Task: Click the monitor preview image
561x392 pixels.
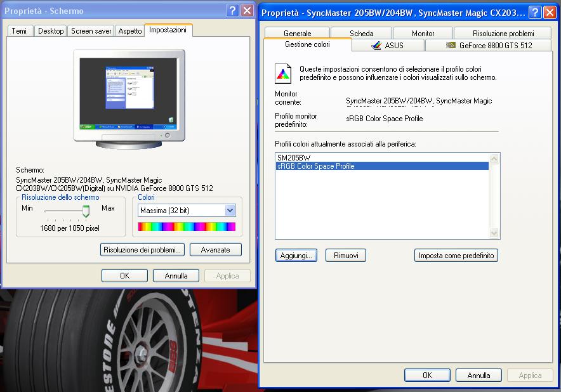Action: click(129, 99)
